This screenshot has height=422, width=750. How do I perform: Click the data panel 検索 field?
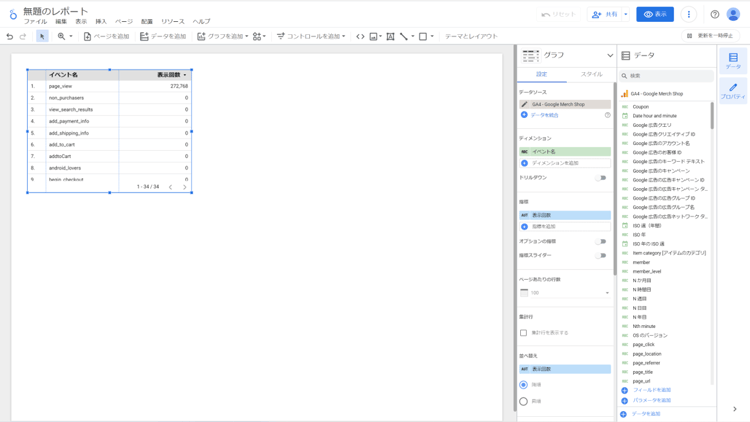(666, 75)
